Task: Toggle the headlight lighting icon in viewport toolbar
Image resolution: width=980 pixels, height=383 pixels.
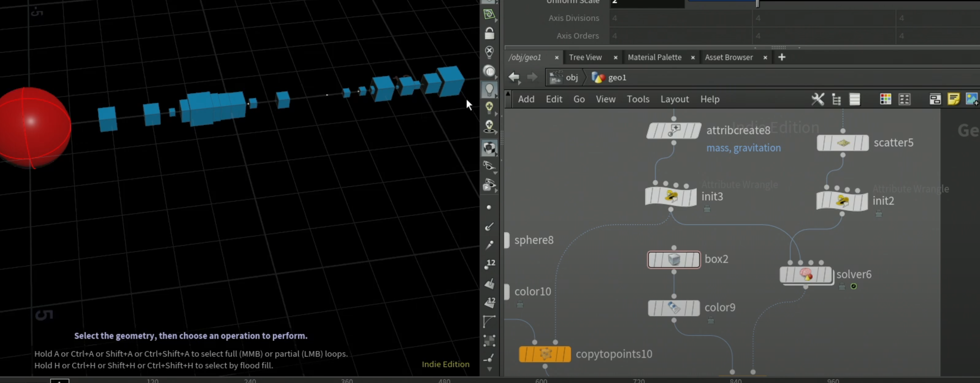Action: coord(489,90)
